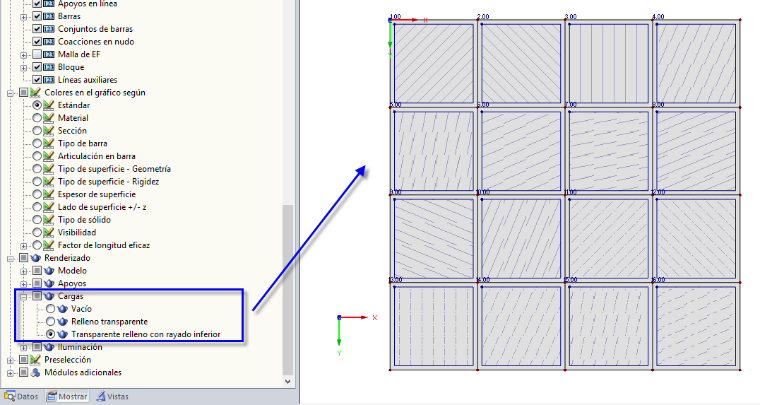This screenshot has width=760, height=405.
Task: Click scrollbar down arrow in navigator
Action: click(x=287, y=381)
